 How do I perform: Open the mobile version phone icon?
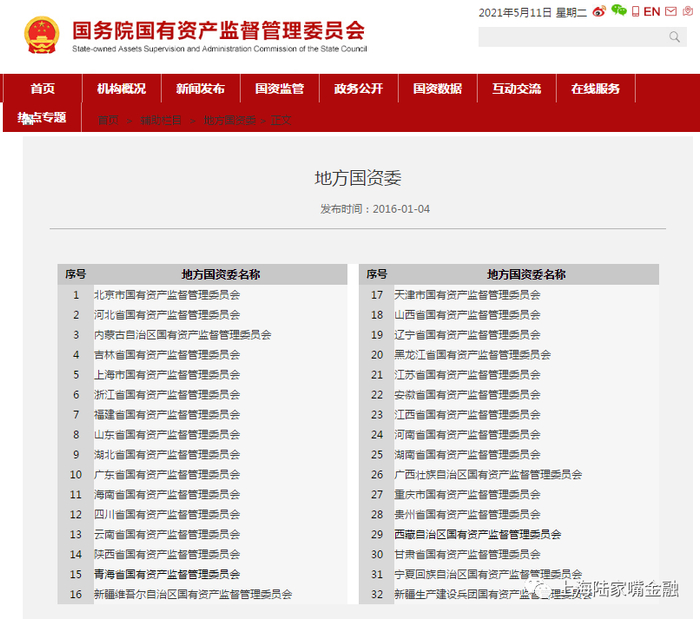pyautogui.click(x=635, y=12)
